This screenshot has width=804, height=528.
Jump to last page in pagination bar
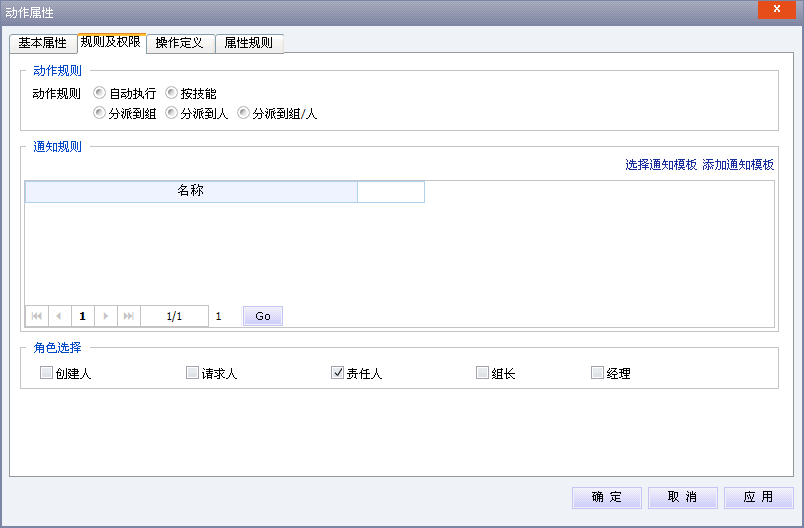[128, 316]
